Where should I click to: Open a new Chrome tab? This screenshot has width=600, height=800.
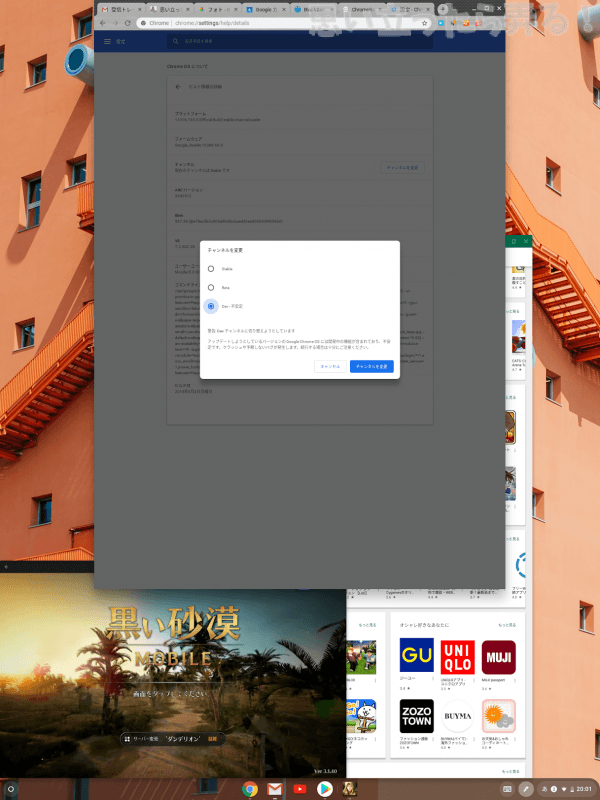(x=442, y=9)
